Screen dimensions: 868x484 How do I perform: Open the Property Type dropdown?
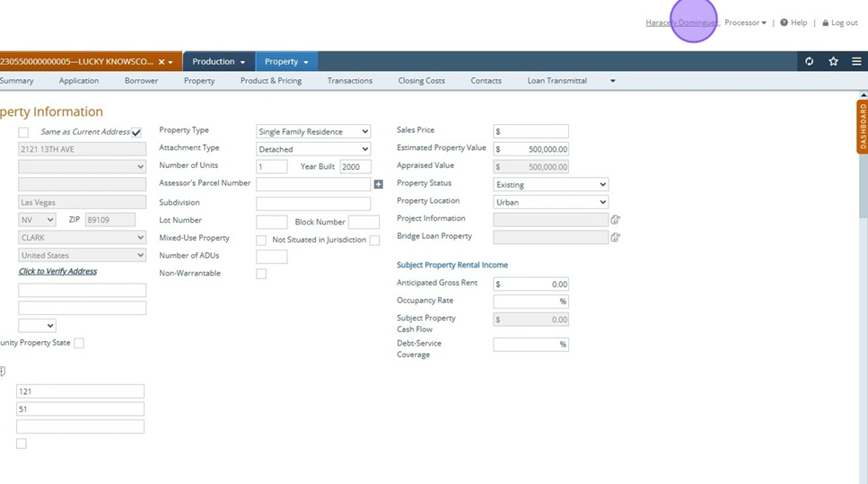[312, 132]
